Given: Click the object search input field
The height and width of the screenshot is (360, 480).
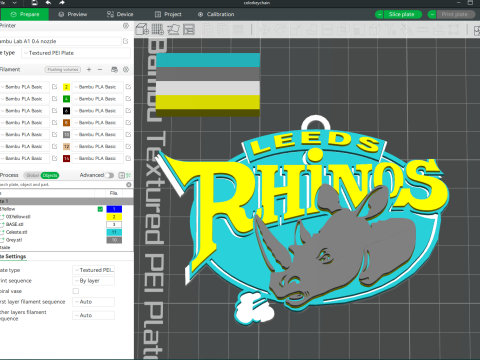Looking at the screenshot, I should point(63,185).
